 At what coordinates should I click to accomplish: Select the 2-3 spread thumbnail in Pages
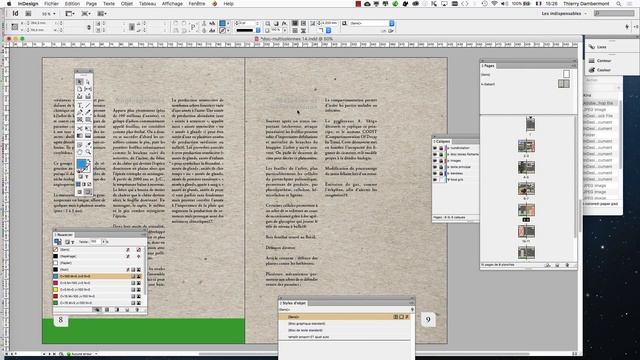pyautogui.click(x=526, y=146)
